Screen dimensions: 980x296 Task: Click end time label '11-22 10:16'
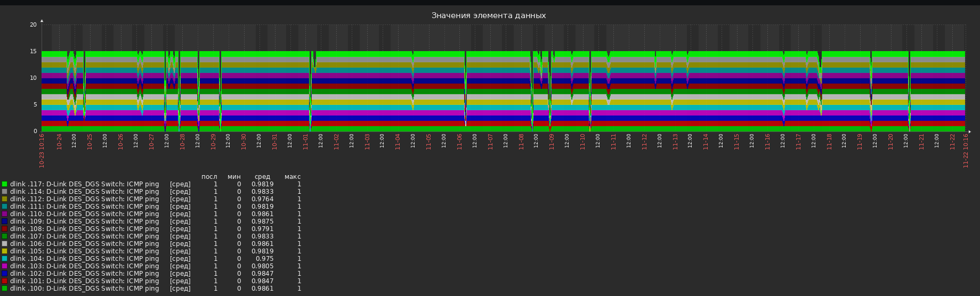[x=966, y=151]
